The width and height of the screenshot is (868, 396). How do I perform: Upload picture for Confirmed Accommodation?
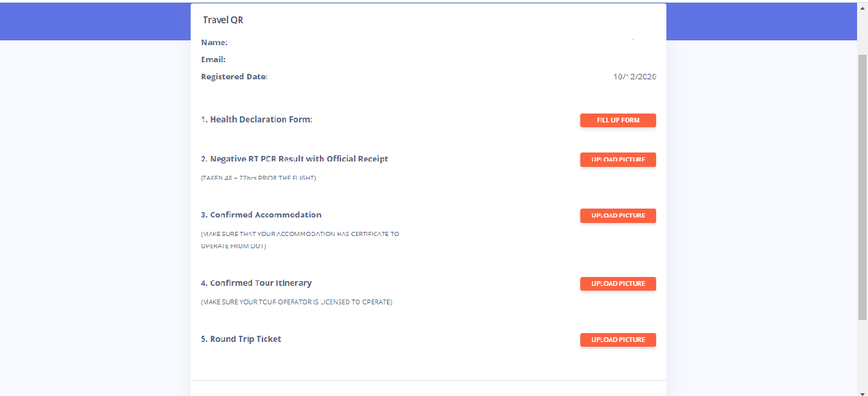pyautogui.click(x=618, y=215)
